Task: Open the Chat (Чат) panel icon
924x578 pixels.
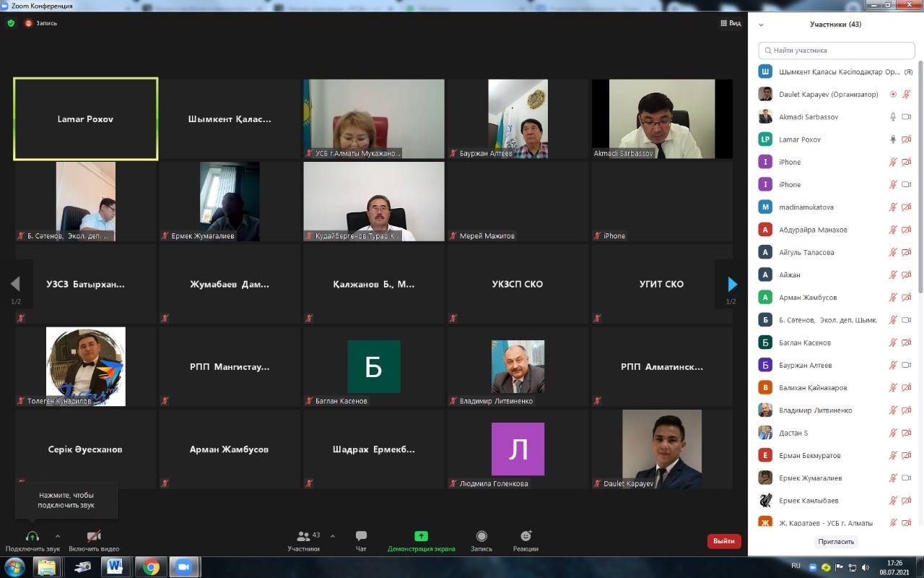Action: click(361, 536)
